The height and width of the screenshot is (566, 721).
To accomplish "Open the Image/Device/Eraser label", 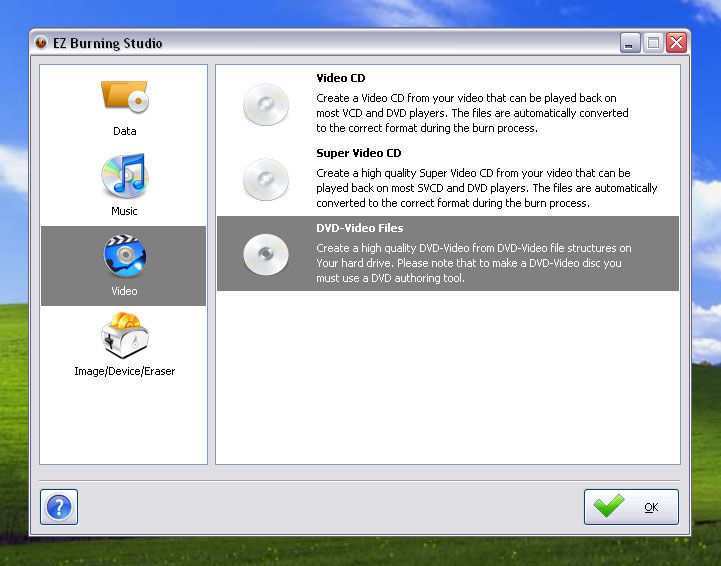I will pos(125,371).
